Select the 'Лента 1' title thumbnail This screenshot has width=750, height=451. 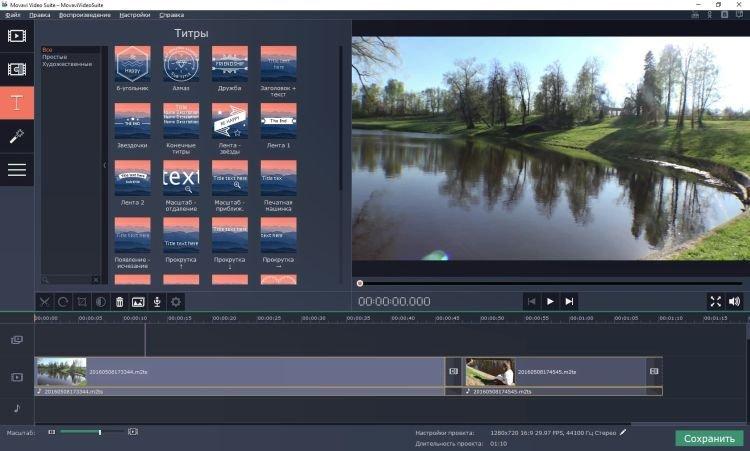click(278, 121)
